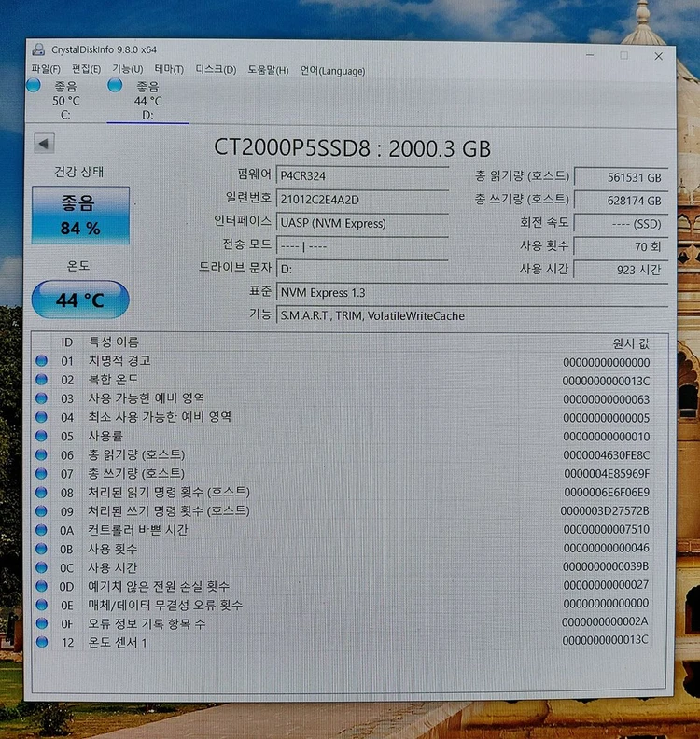Image resolution: width=700 pixels, height=739 pixels.
Task: Click the previous disk arrow button
Action: click(x=44, y=144)
